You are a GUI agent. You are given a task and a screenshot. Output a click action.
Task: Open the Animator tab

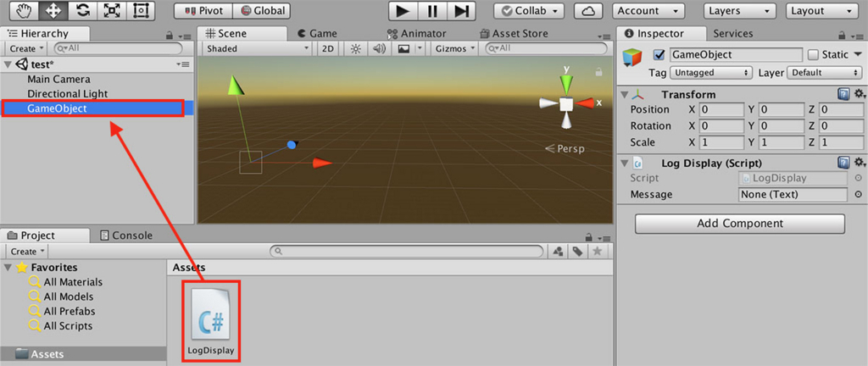pyautogui.click(x=417, y=34)
